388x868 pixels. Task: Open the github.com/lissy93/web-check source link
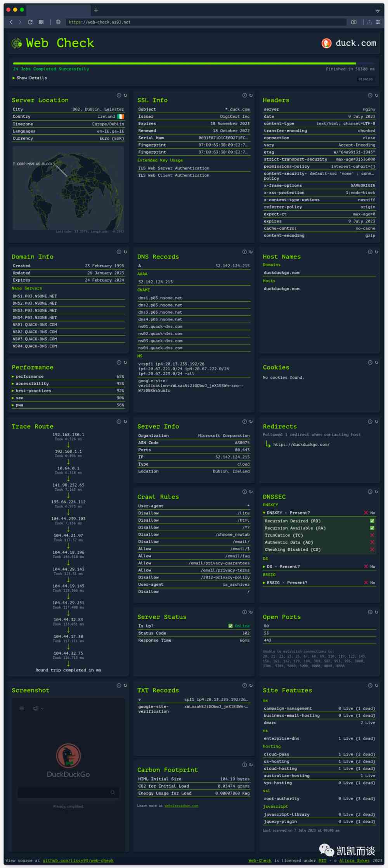coord(78,861)
